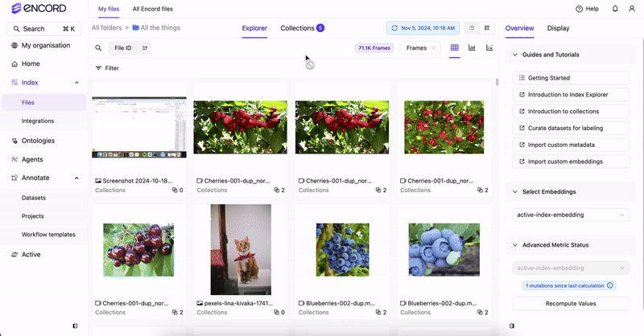Click the duplicates count on the Screenshot 2024-10-18 card
Image resolution: width=644 pixels, height=336 pixels.
click(177, 191)
